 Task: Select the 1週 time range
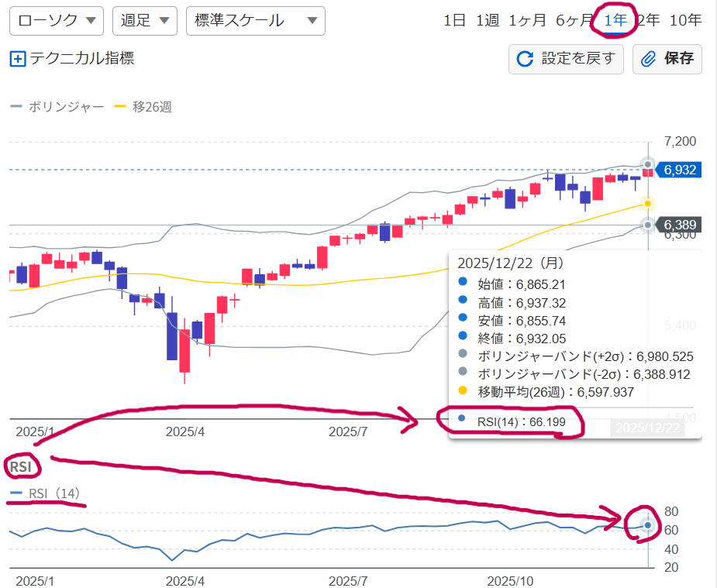[488, 21]
